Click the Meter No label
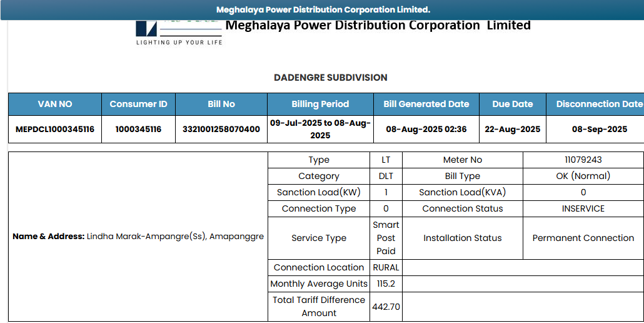The height and width of the screenshot is (323, 644). (x=463, y=160)
